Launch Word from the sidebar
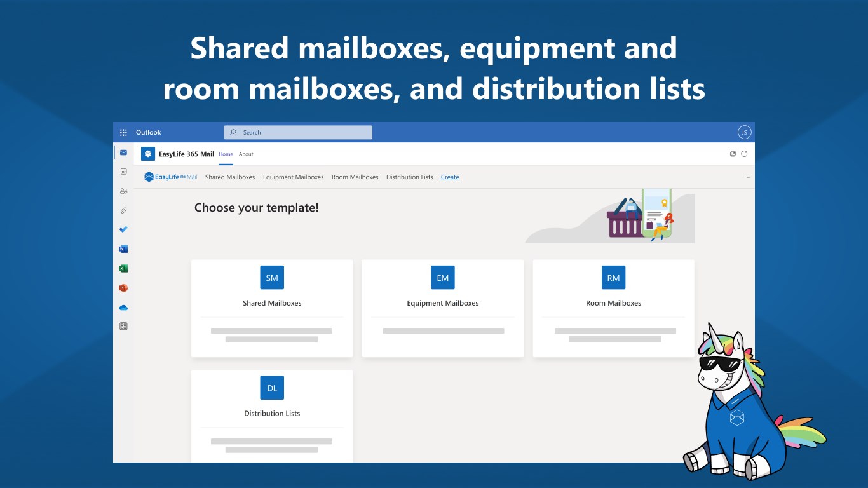This screenshot has width=868, height=488. tap(123, 249)
